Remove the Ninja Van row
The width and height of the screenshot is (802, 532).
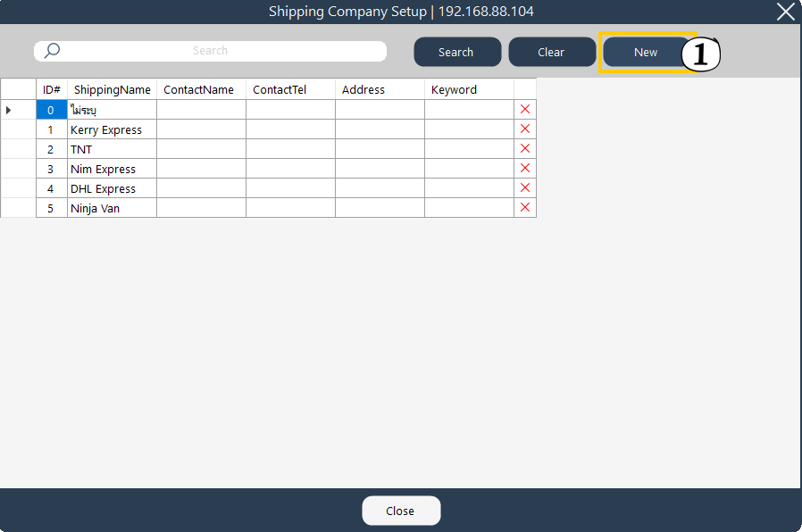(525, 208)
